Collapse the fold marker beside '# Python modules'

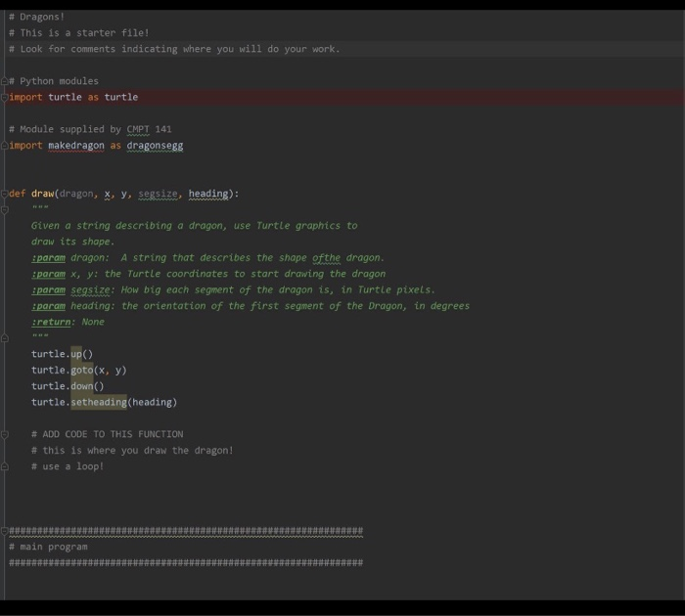tap(4, 81)
